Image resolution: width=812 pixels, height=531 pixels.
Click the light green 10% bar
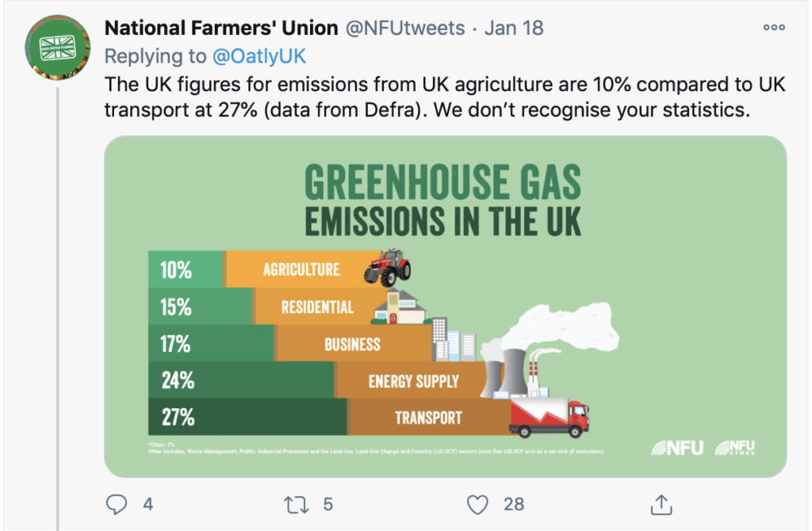tap(186, 269)
